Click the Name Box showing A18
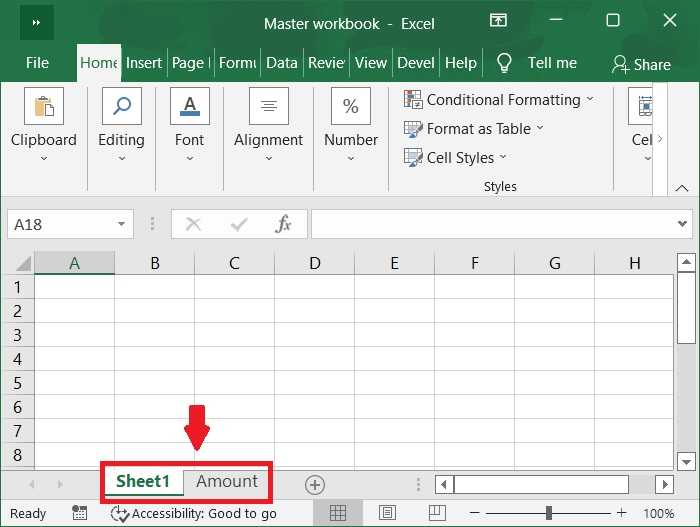The height and width of the screenshot is (527, 700). pos(70,224)
